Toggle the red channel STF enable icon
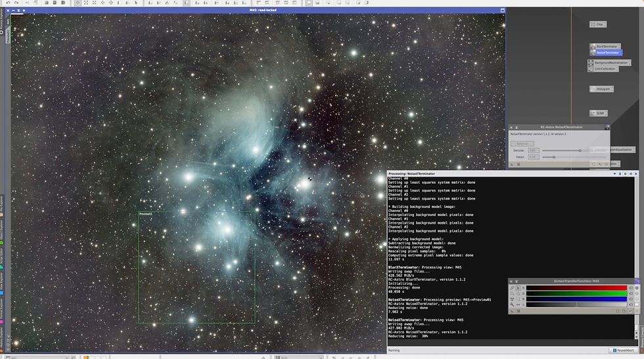The height and width of the screenshot is (359, 644). (632, 288)
